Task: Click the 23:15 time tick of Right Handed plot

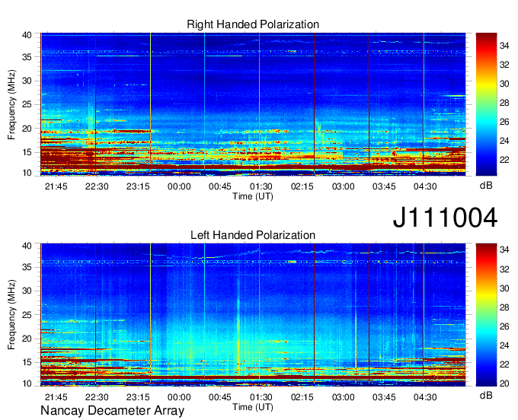Action: pos(138,186)
